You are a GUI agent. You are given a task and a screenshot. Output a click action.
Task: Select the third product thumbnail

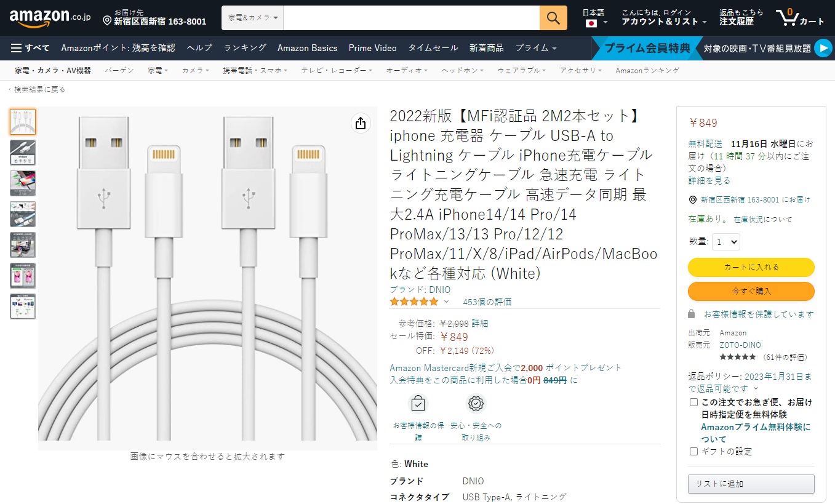click(22, 183)
